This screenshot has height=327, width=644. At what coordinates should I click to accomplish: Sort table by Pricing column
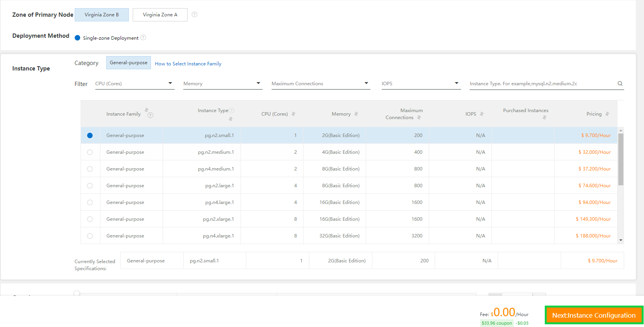(x=607, y=114)
